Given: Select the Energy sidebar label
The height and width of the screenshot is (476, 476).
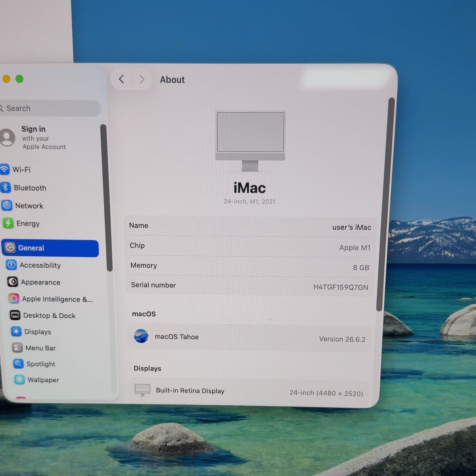Looking at the screenshot, I should pos(28,223).
